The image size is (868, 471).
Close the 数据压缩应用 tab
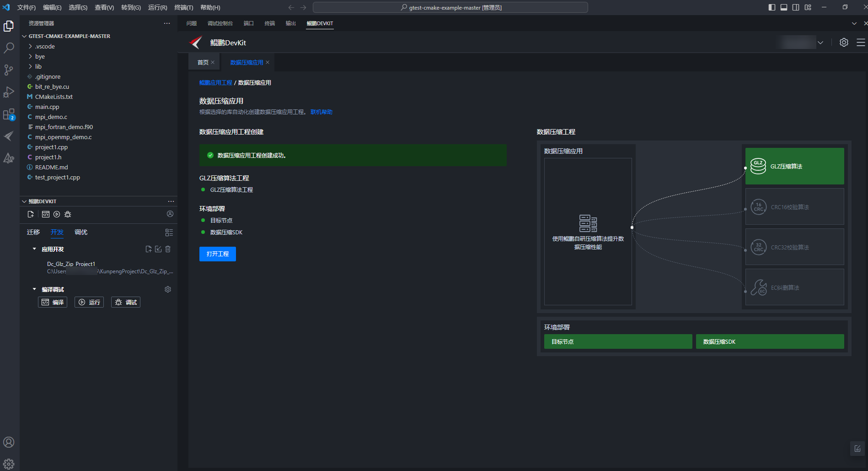[268, 62]
